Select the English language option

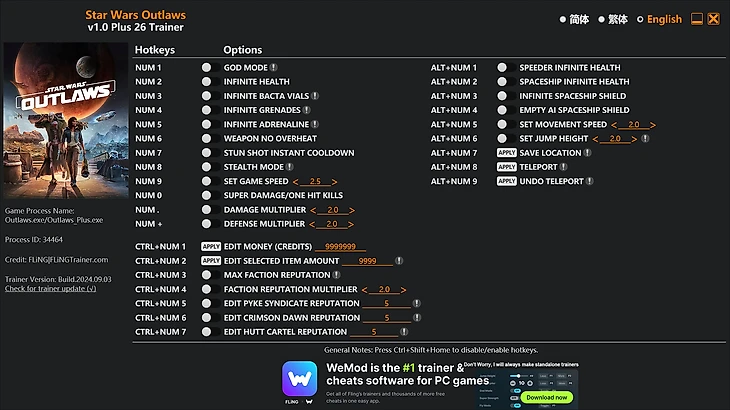tap(660, 19)
